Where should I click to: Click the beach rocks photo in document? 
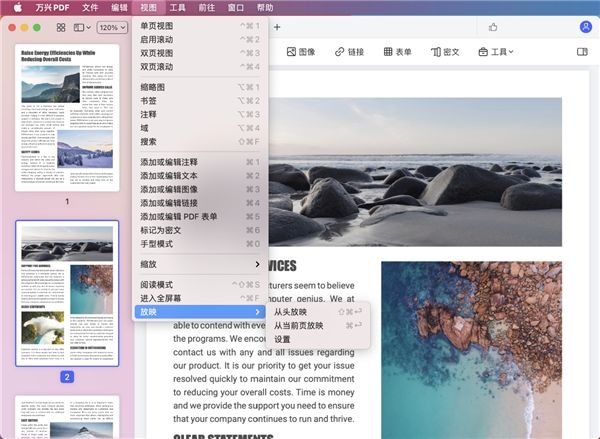pyautogui.click(x=415, y=172)
